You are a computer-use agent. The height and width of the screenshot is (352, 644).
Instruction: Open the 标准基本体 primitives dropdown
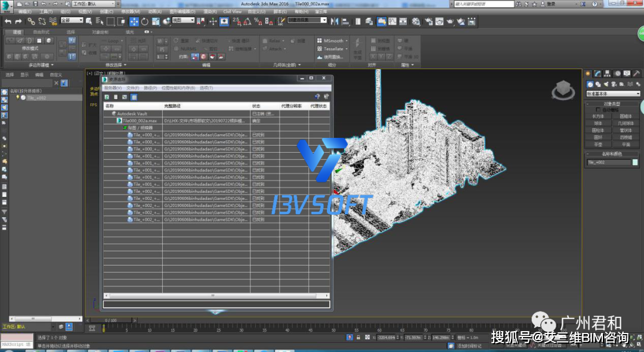pos(612,93)
